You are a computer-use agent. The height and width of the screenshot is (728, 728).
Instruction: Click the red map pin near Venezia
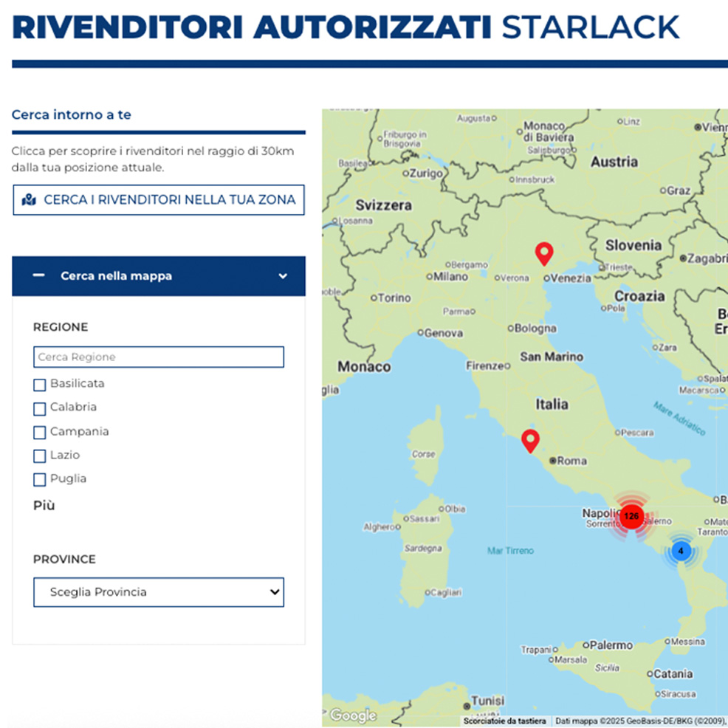tap(544, 253)
